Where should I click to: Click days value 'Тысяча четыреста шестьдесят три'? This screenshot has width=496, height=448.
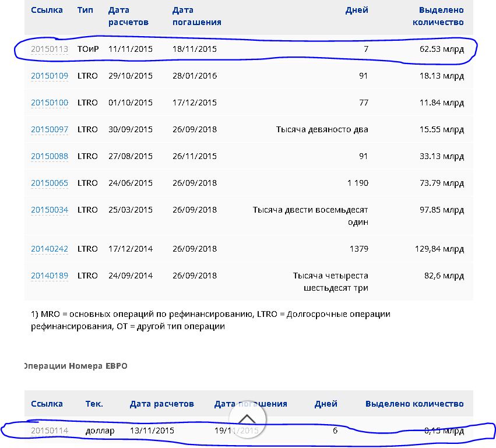[330, 282]
